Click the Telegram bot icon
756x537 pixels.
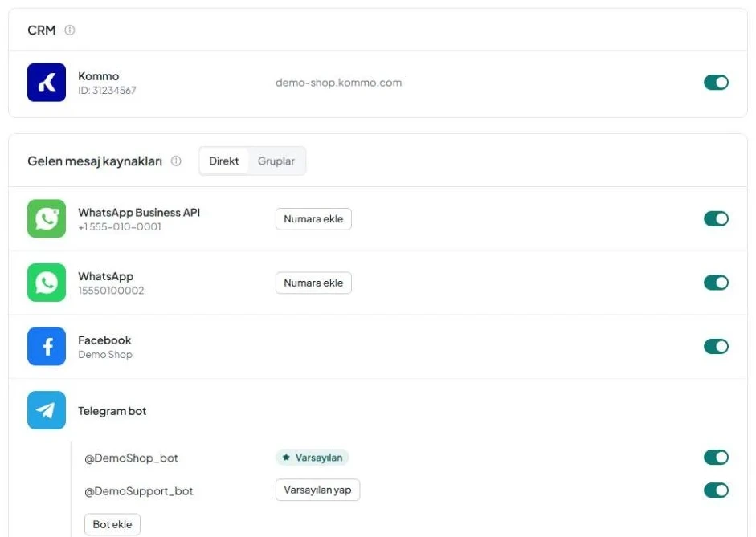click(x=47, y=410)
